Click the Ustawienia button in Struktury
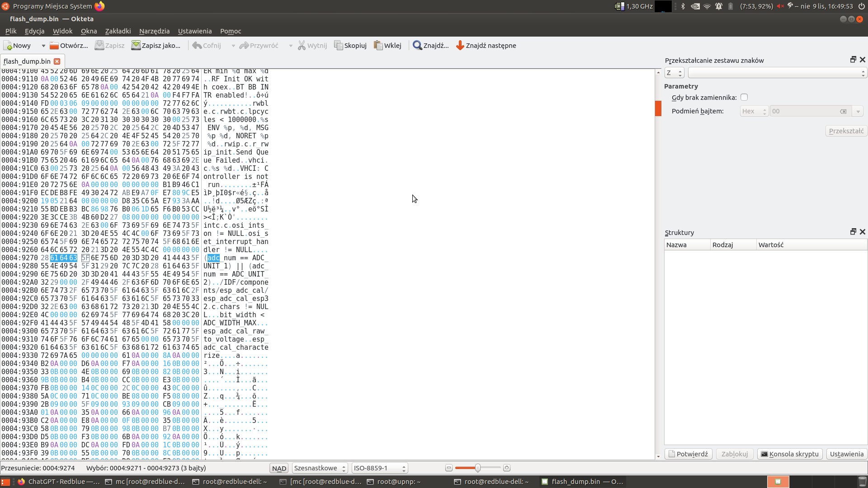Image resolution: width=868 pixels, height=488 pixels. point(846,454)
